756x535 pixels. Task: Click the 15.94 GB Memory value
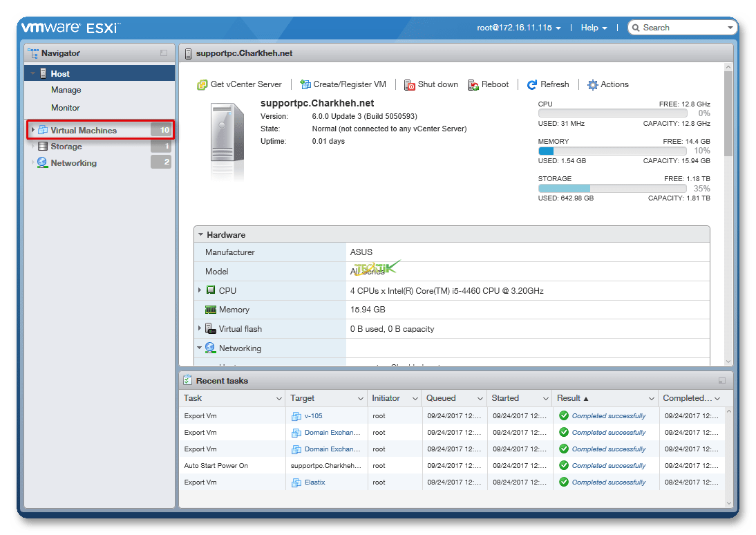pos(368,309)
